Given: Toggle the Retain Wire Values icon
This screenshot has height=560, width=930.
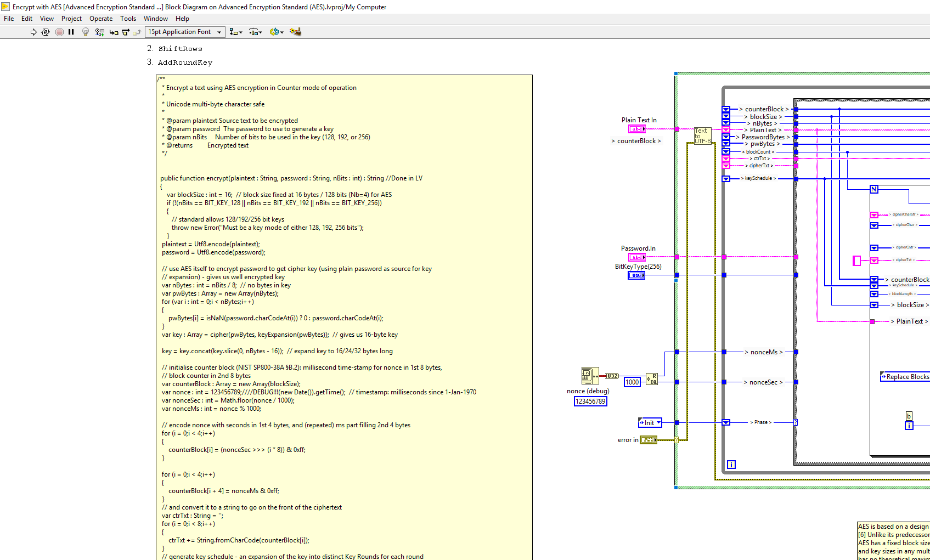Looking at the screenshot, I should coord(99,32).
